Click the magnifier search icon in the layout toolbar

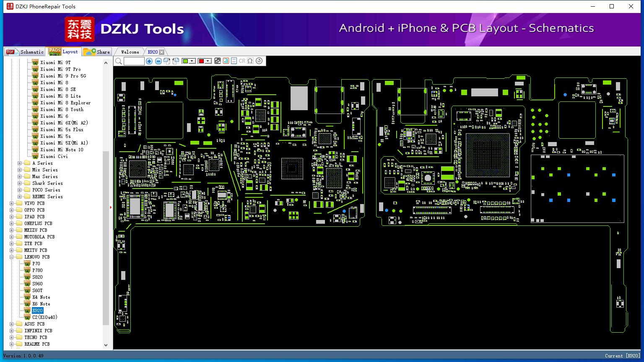[x=119, y=61]
